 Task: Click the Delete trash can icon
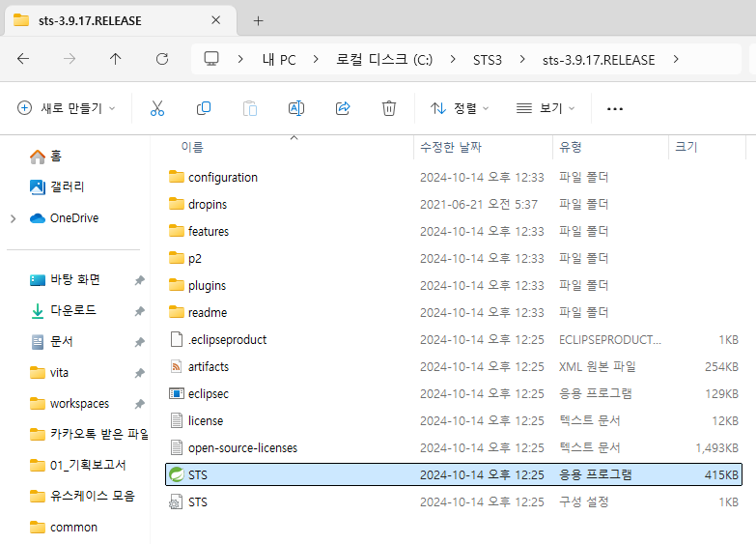[388, 108]
